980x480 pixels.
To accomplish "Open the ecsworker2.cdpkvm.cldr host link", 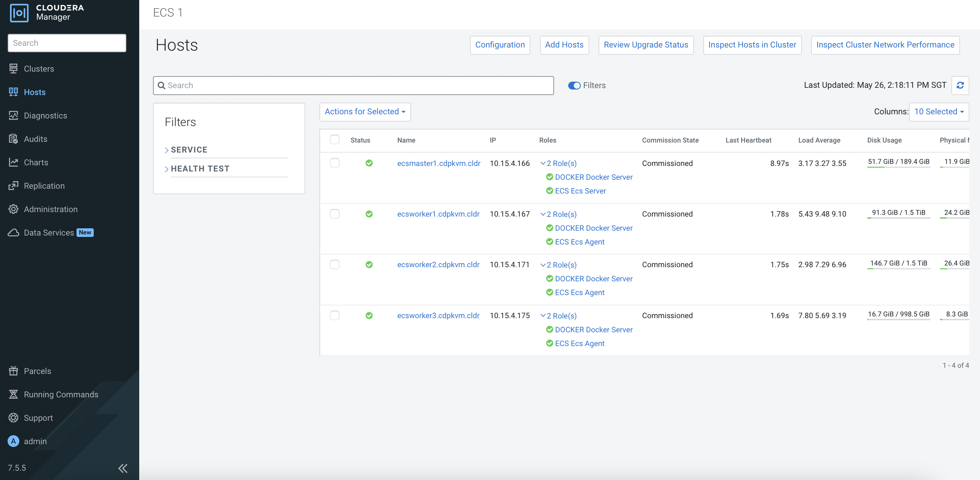I will [x=438, y=264].
